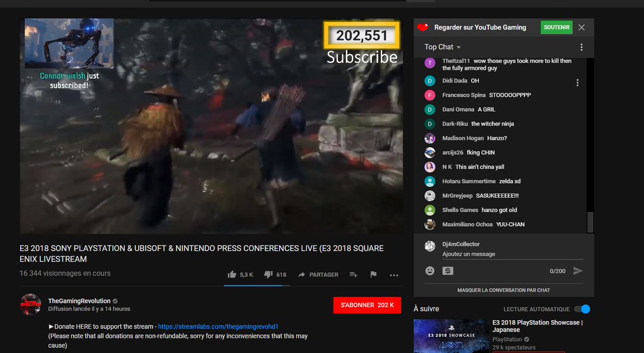This screenshot has width=644, height=353.
Task: Click TheItzal11's chat avatar
Action: pos(430,63)
